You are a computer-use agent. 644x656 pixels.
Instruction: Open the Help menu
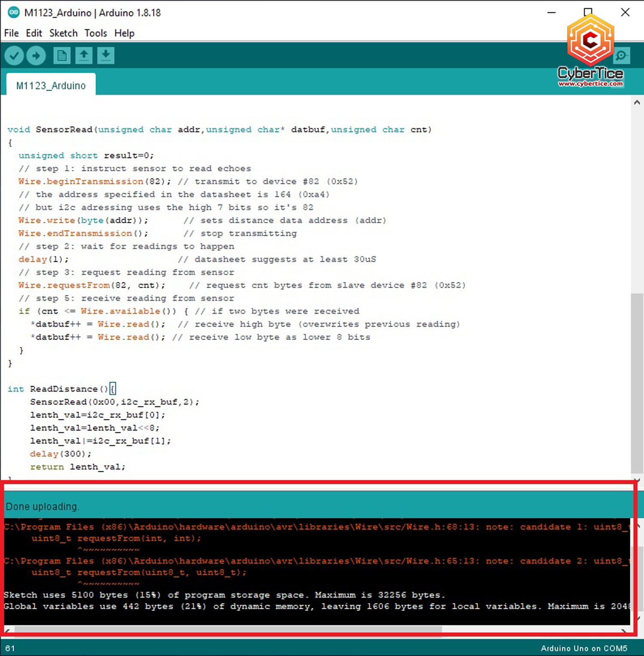124,33
